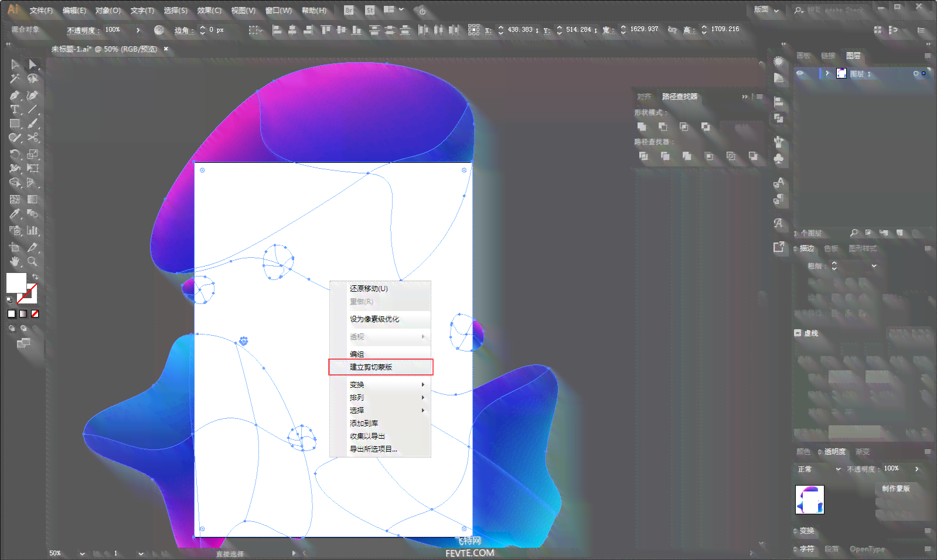The width and height of the screenshot is (937, 560).
Task: Click the Exclude shape mode icon
Action: pyautogui.click(x=706, y=127)
